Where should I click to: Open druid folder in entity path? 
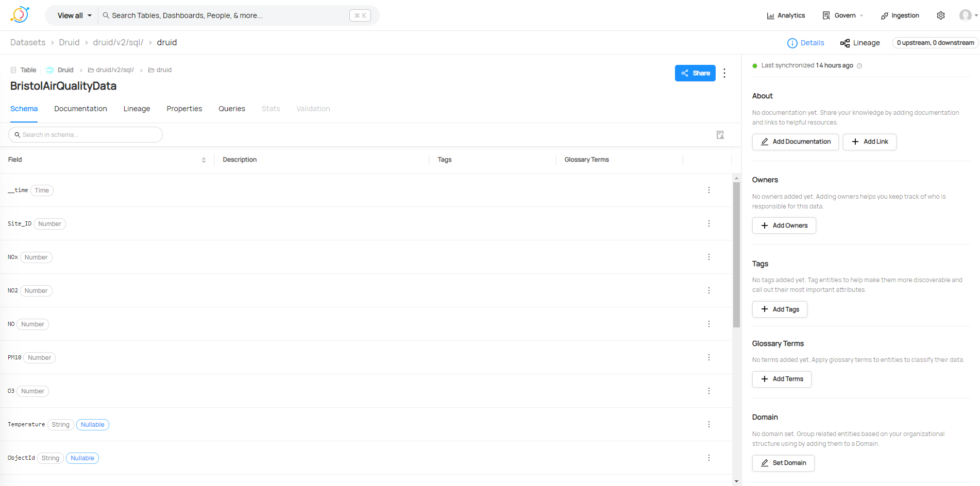[x=160, y=70]
